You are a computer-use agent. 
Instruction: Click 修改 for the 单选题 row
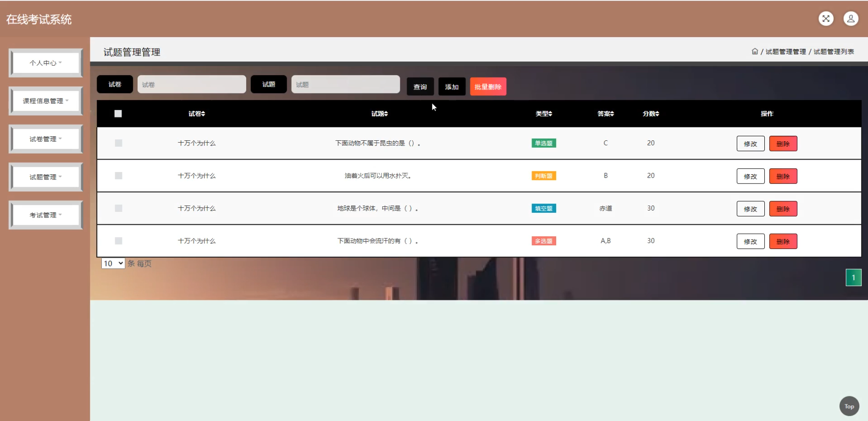(x=751, y=144)
